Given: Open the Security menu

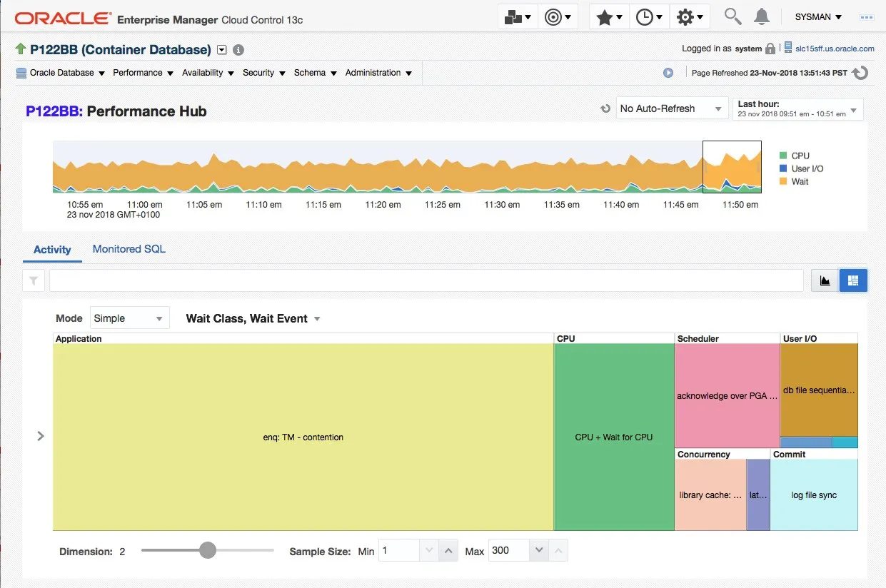Looking at the screenshot, I should point(263,73).
